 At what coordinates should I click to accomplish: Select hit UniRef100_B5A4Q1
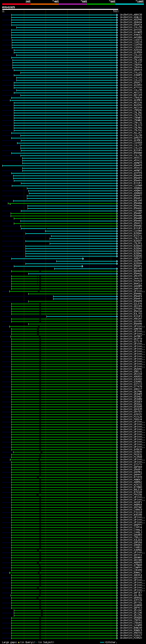point(131,206)
